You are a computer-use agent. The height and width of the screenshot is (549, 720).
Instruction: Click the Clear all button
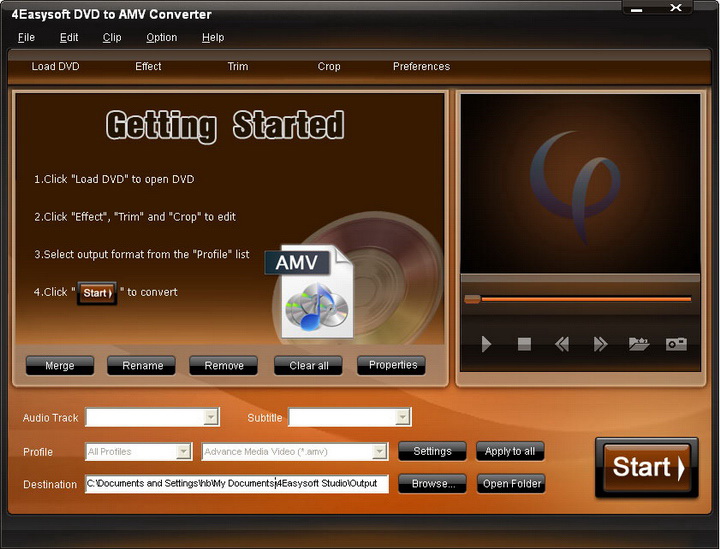click(309, 366)
